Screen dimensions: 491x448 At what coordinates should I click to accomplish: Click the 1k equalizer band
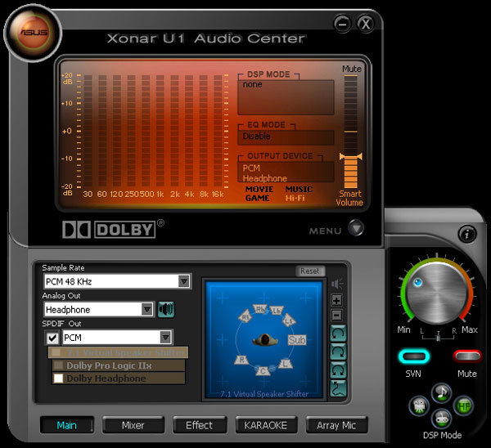point(160,131)
